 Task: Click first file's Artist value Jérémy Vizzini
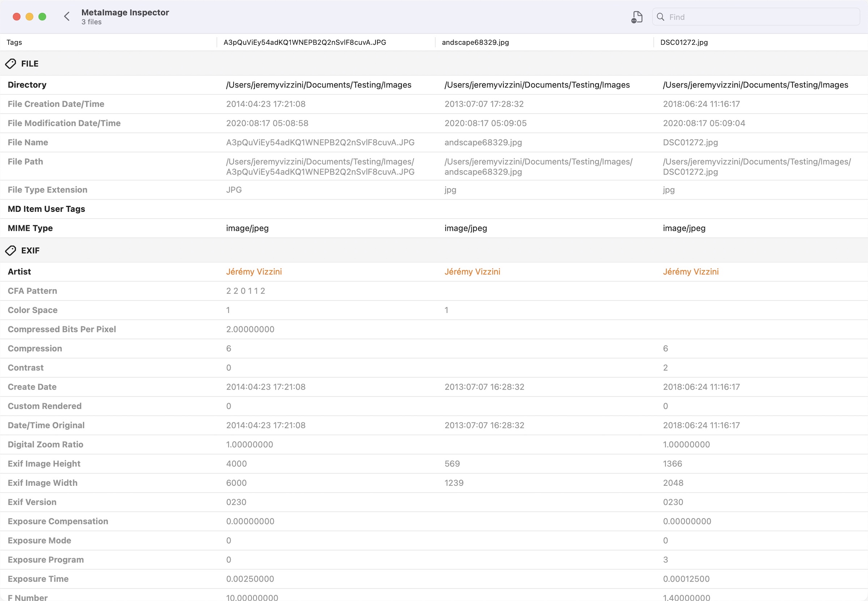[x=254, y=271]
